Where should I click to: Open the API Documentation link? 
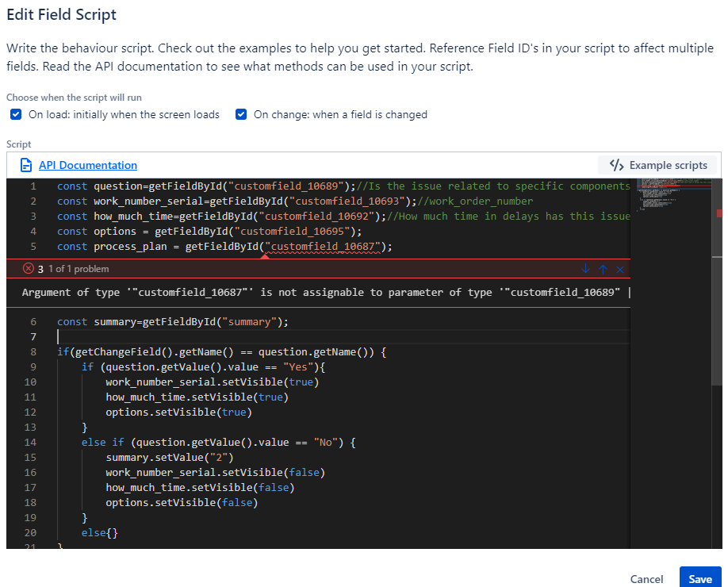tap(87, 165)
